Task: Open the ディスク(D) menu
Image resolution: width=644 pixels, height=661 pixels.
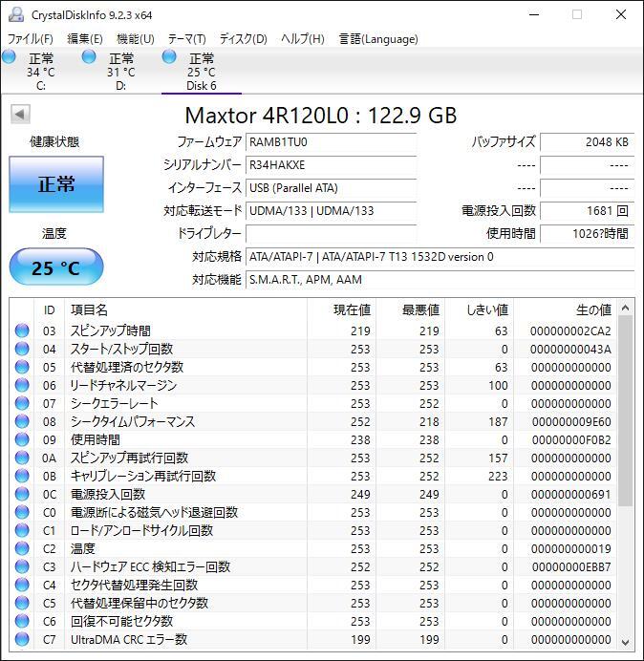Action: 244,39
